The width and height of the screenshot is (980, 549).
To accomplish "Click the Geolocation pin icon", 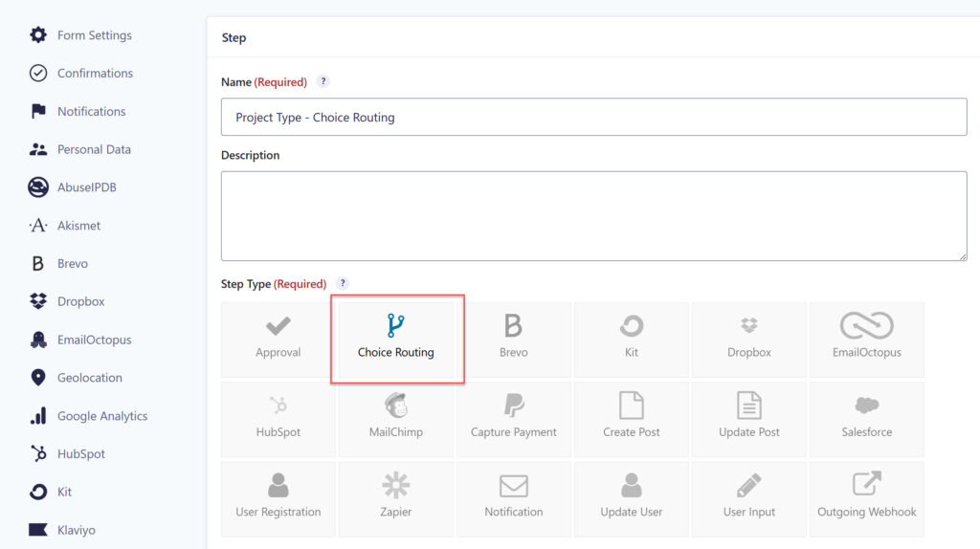I will tap(38, 377).
